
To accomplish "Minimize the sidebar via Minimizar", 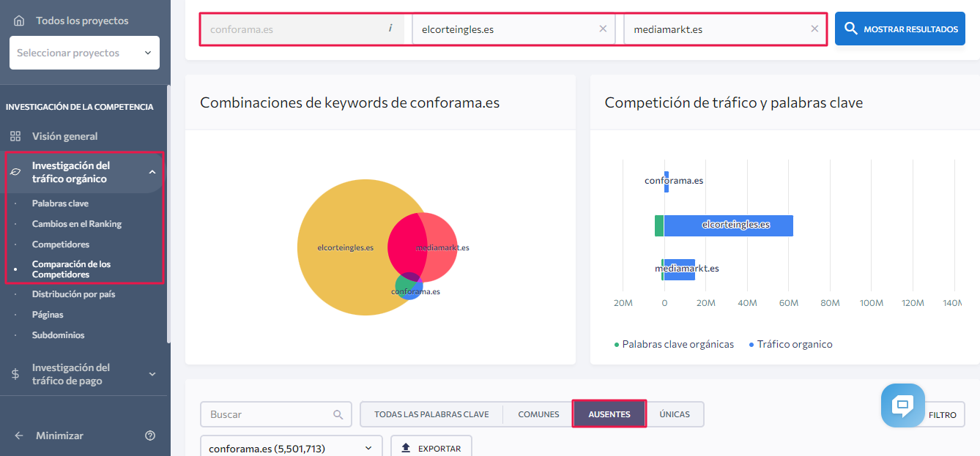I will coord(59,436).
